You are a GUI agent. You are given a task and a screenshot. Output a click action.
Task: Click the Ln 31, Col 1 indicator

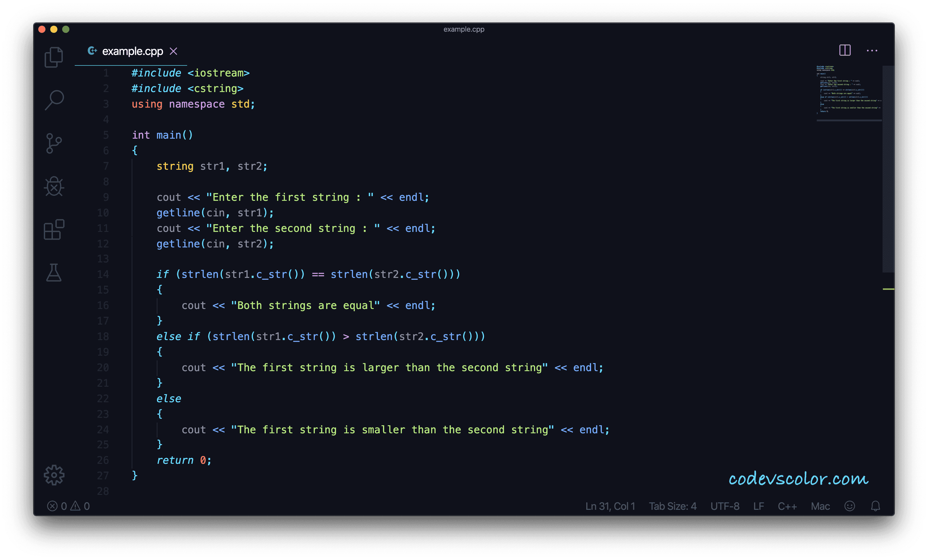(610, 506)
